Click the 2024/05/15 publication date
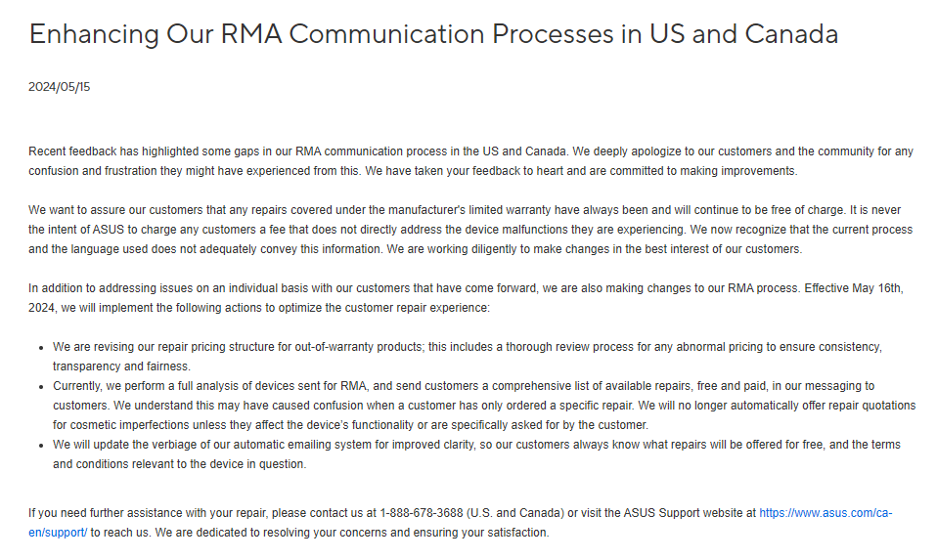 pyautogui.click(x=59, y=87)
